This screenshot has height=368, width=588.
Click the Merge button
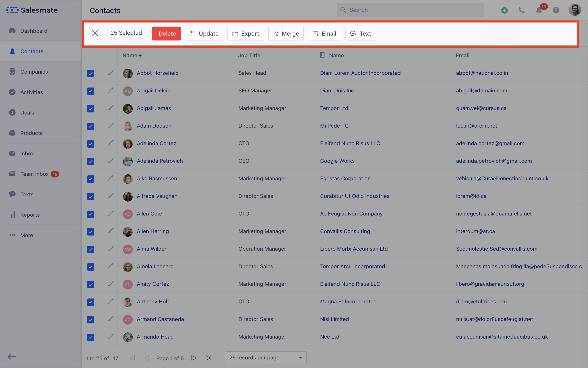[x=286, y=33]
